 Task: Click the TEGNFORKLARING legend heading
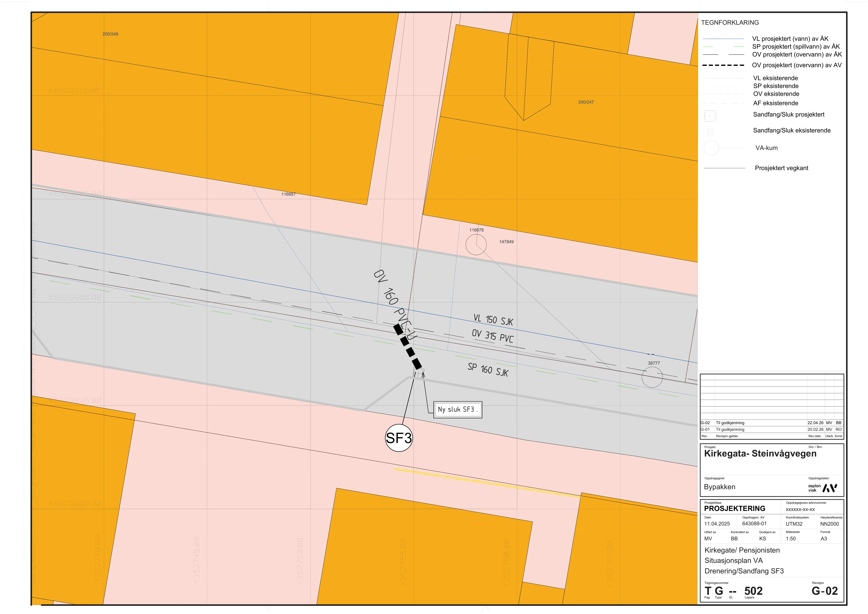[730, 22]
